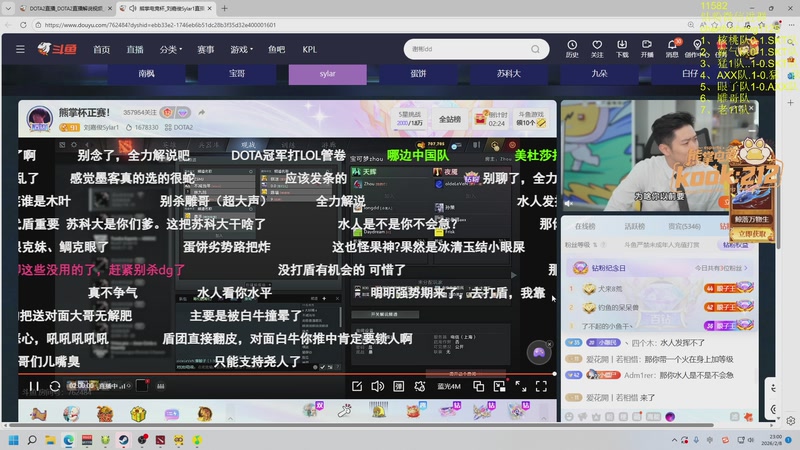This screenshot has height=450, width=800.
Task: Mute the player with the volume icon
Action: click(x=378, y=386)
